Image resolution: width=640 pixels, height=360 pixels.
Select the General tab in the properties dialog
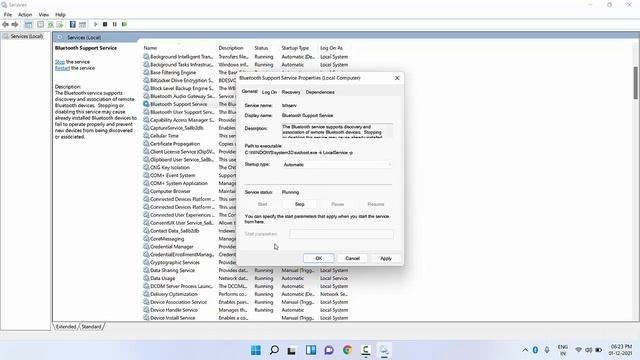(x=249, y=91)
